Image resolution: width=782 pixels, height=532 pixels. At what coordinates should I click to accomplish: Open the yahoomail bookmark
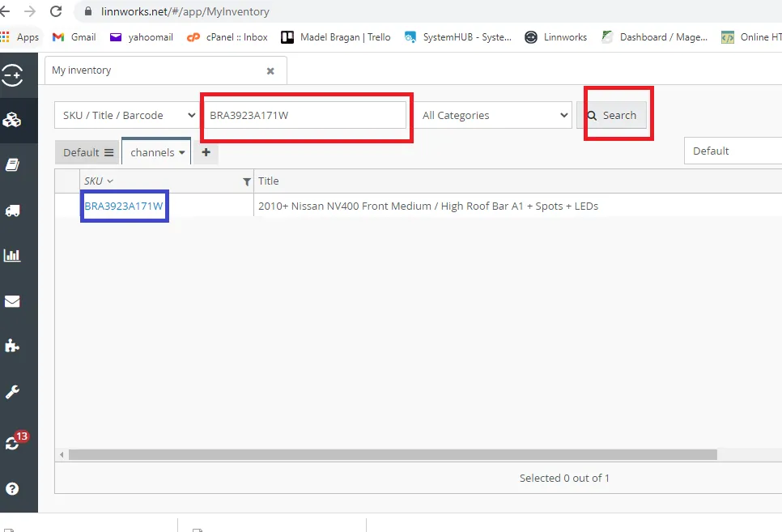[142, 37]
